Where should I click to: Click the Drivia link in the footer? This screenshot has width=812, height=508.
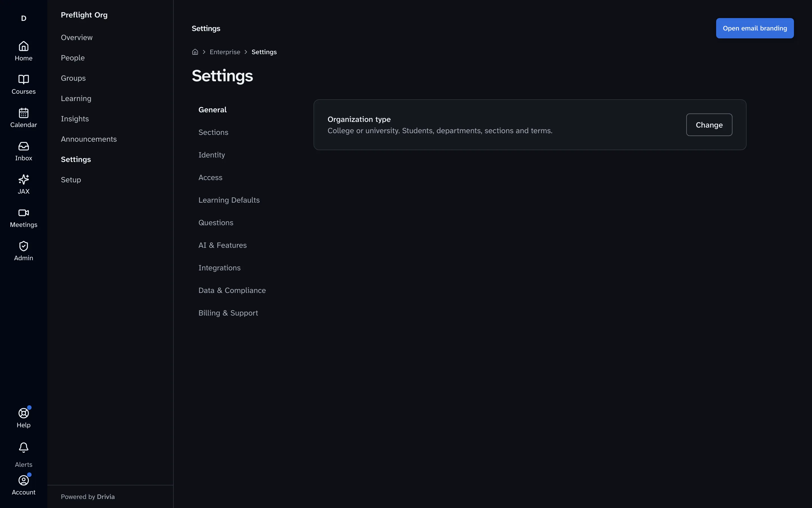tap(106, 497)
